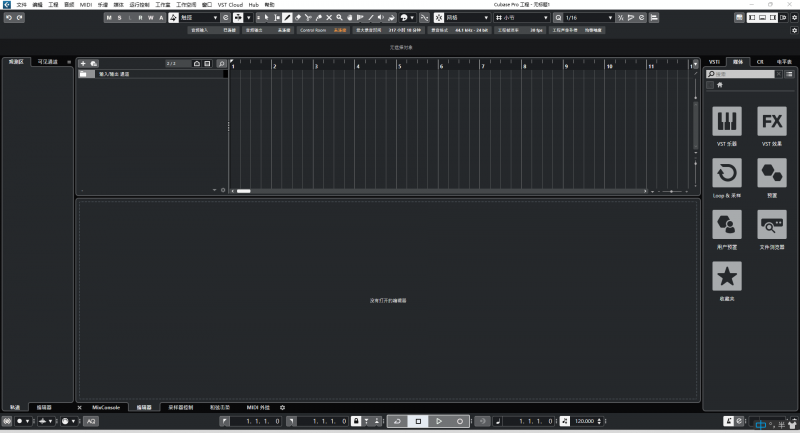Click the Record transport button
Screen dimensions: 800x433
459,421
